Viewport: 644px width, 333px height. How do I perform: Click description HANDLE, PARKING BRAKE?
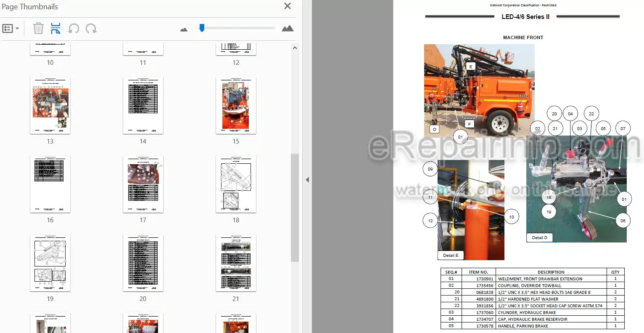click(x=523, y=326)
